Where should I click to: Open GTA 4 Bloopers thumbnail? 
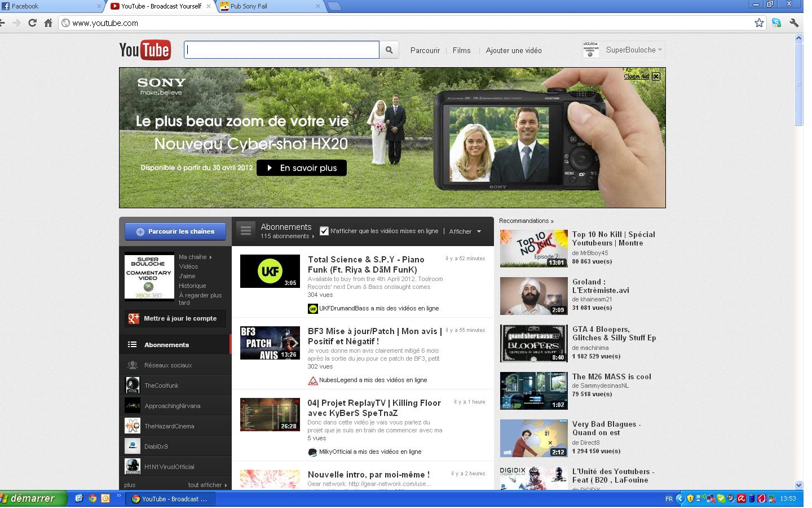[x=533, y=343]
